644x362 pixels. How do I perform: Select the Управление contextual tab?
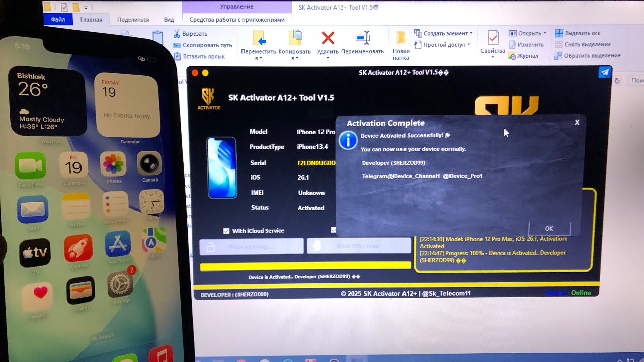point(236,7)
